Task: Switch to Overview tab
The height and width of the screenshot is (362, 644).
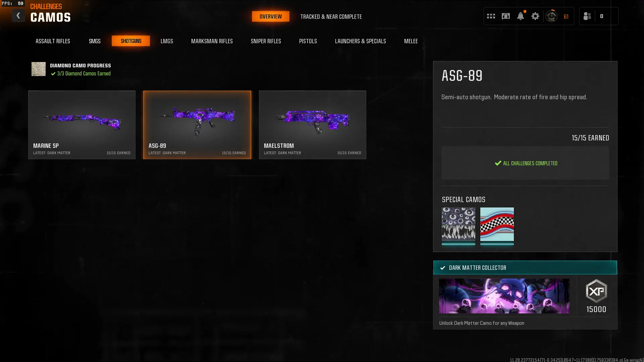Action: click(270, 16)
